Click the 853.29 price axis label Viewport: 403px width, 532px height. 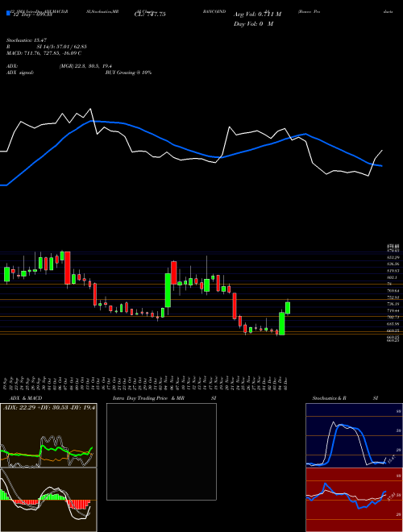coord(393,257)
